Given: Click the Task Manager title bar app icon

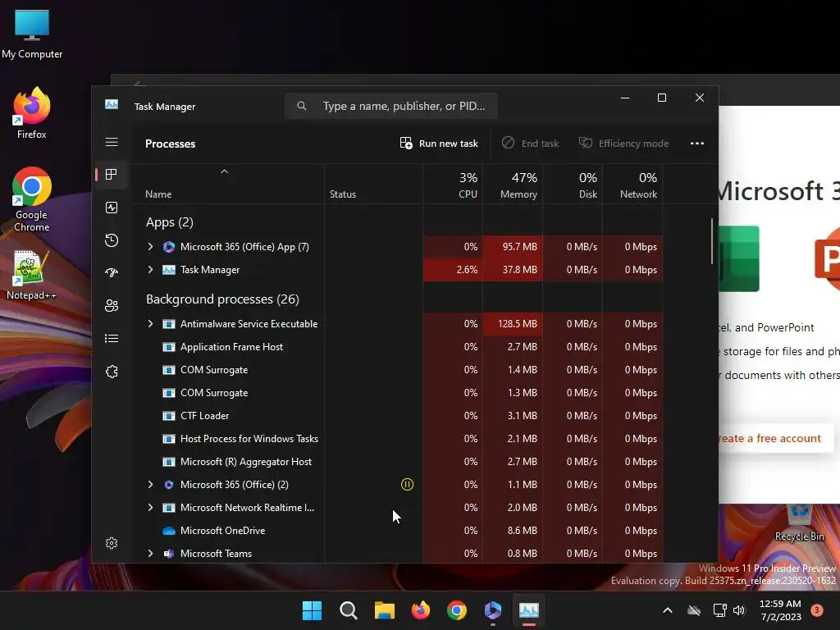Looking at the screenshot, I should 112,104.
